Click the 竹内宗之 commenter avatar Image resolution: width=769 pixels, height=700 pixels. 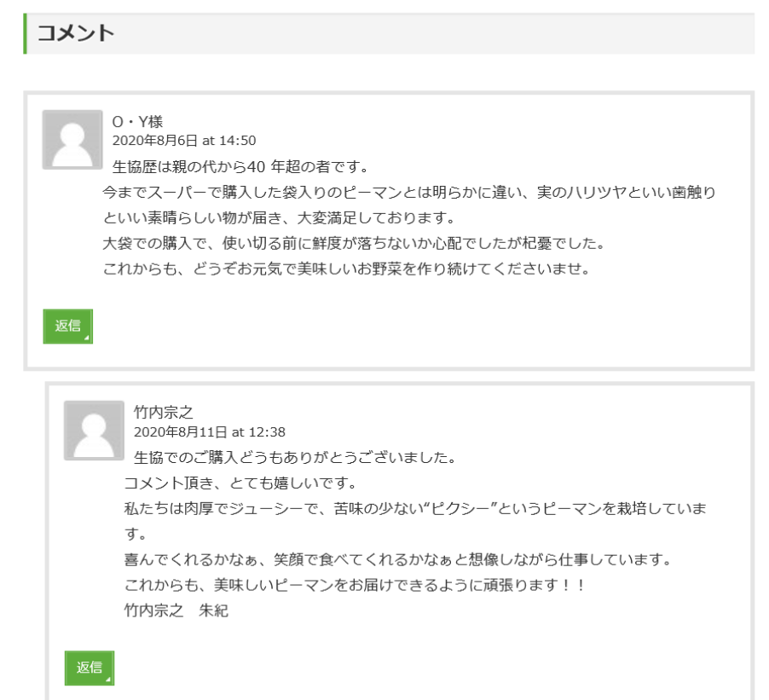pyautogui.click(x=94, y=431)
